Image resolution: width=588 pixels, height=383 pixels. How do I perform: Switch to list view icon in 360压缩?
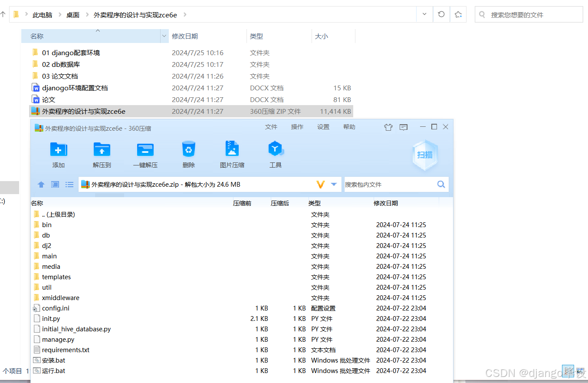[x=69, y=185]
